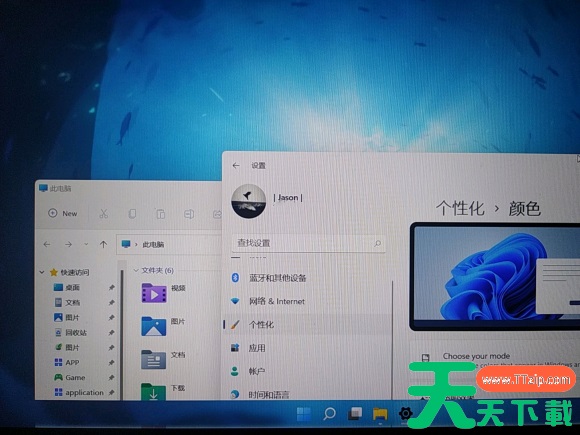Select APP in the quick access list
Screen dimensions: 580x435
(x=72, y=362)
